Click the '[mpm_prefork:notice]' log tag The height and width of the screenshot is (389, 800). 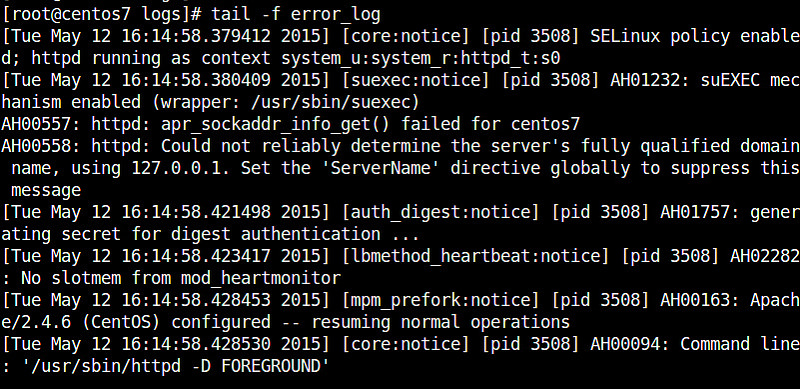tap(440, 300)
